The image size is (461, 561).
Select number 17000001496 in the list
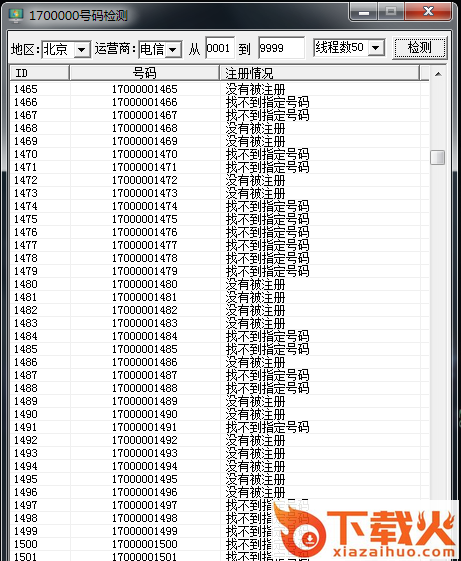pos(145,492)
